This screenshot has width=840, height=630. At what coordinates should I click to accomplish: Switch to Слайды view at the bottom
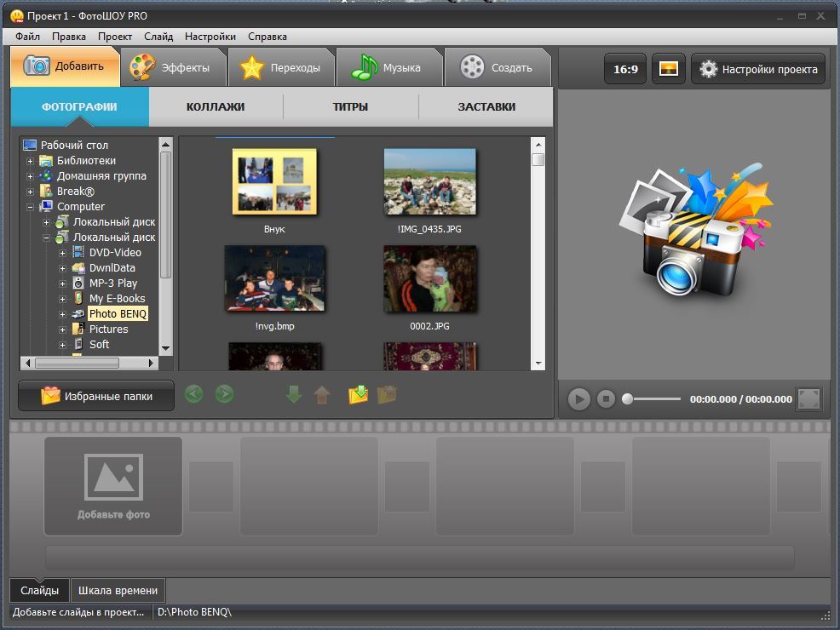[x=40, y=590]
